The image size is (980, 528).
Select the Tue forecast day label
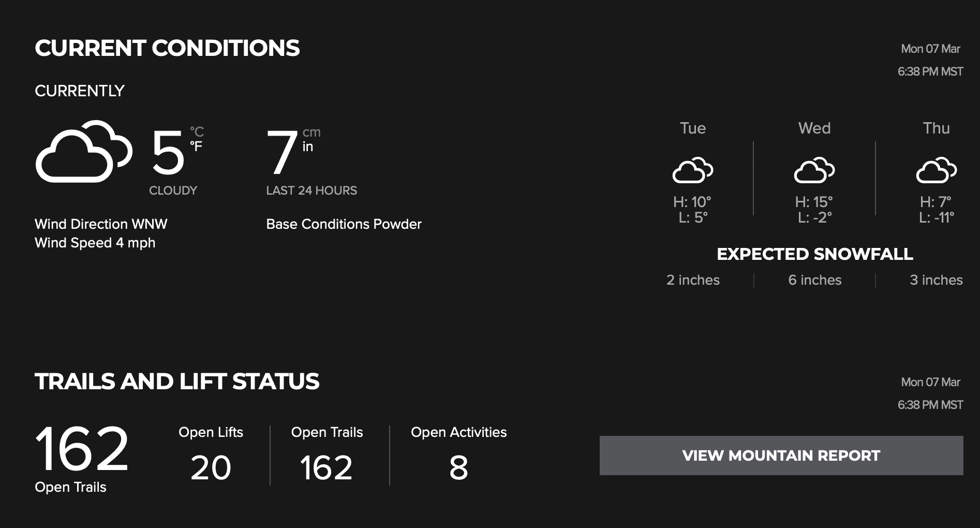693,128
